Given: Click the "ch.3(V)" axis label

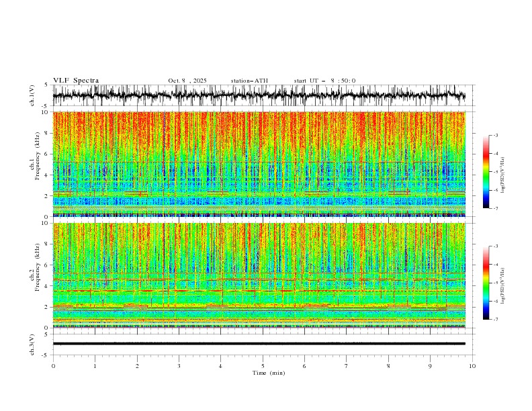Looking at the screenshot, I should point(32,345).
